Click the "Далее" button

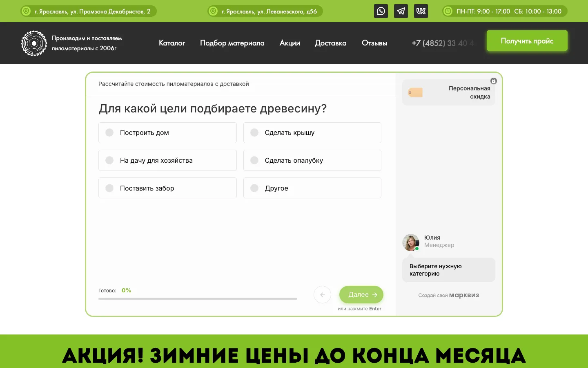(x=361, y=294)
